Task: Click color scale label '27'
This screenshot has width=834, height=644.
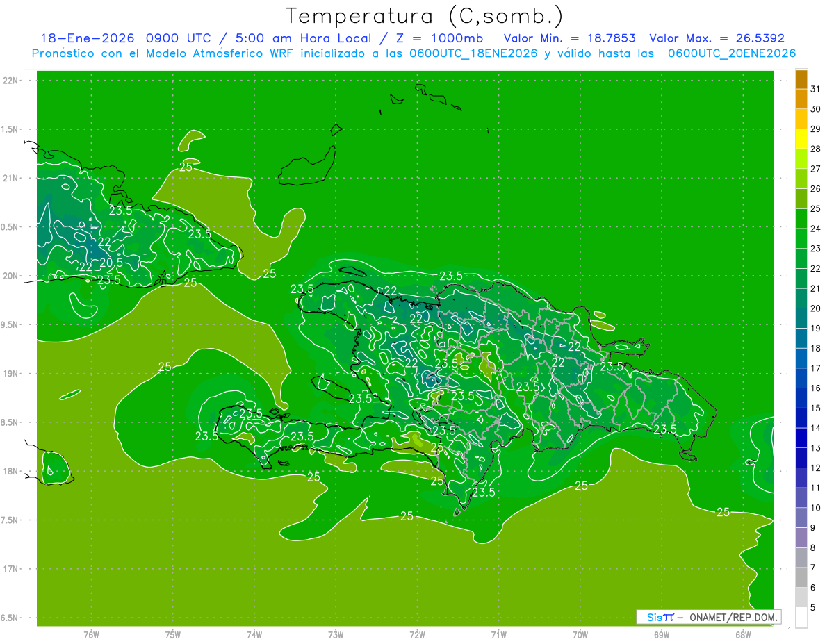Action: tap(815, 169)
